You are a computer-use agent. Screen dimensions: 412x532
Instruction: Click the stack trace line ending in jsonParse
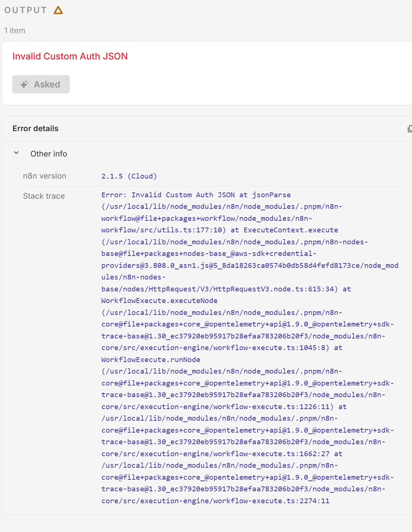pos(196,195)
